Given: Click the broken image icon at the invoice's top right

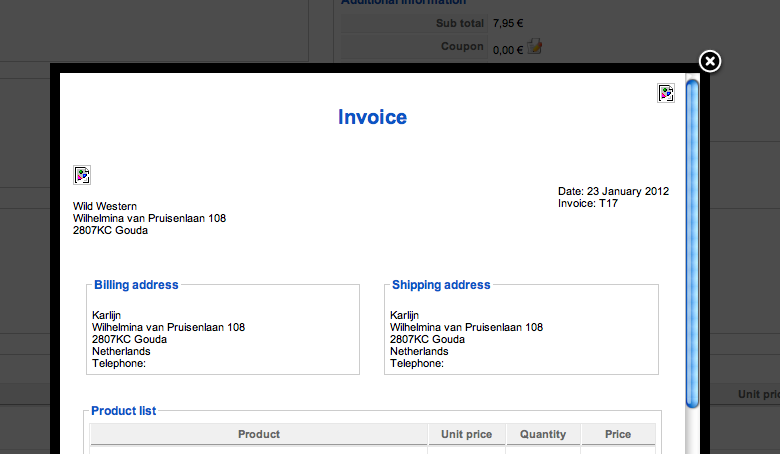Looking at the screenshot, I should (x=666, y=93).
